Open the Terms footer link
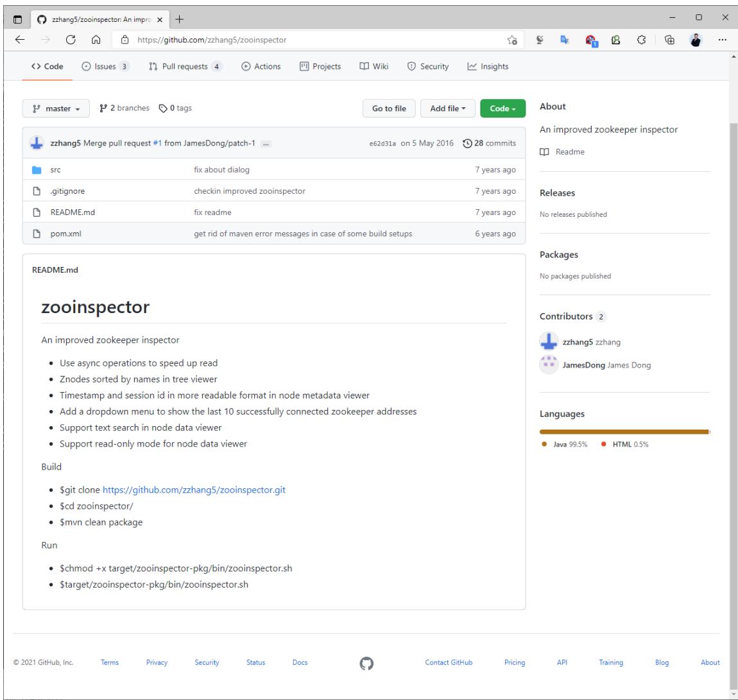 point(110,662)
